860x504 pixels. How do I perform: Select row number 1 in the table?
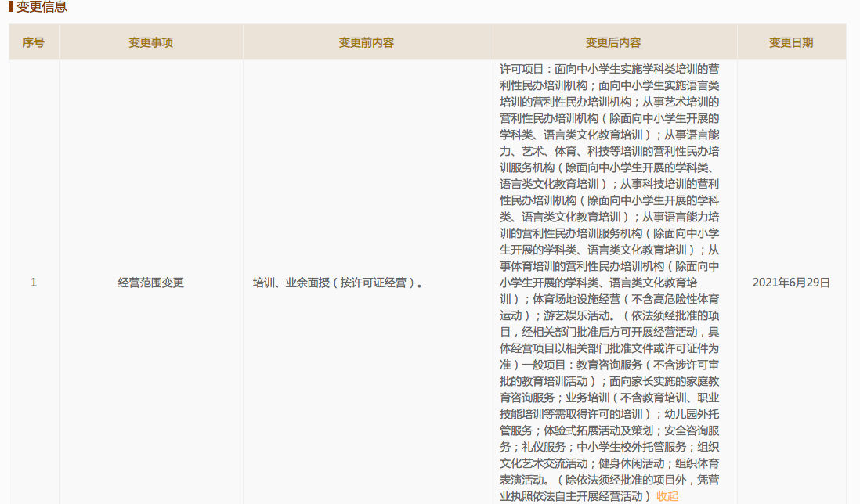pos(32,281)
